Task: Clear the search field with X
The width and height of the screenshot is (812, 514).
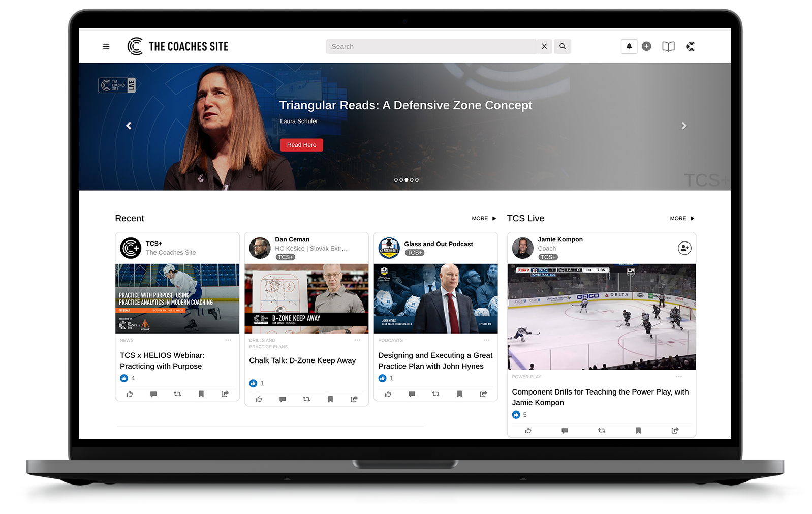Action: point(544,46)
